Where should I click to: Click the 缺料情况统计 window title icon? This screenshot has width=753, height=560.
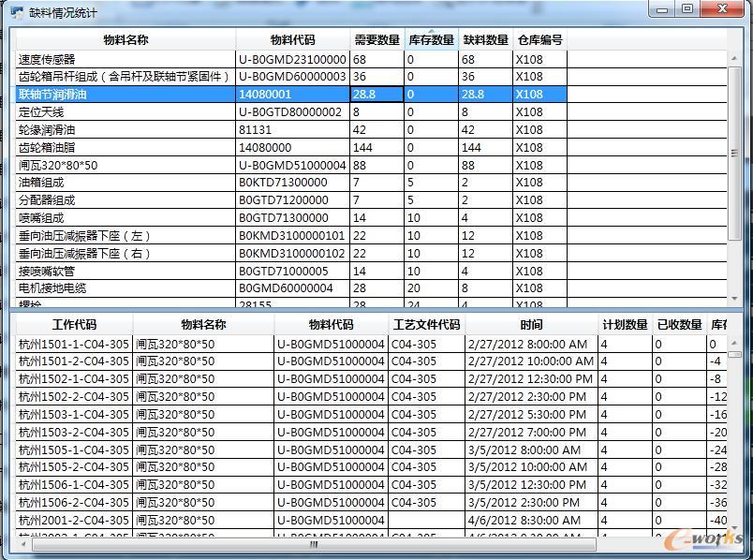[x=17, y=12]
